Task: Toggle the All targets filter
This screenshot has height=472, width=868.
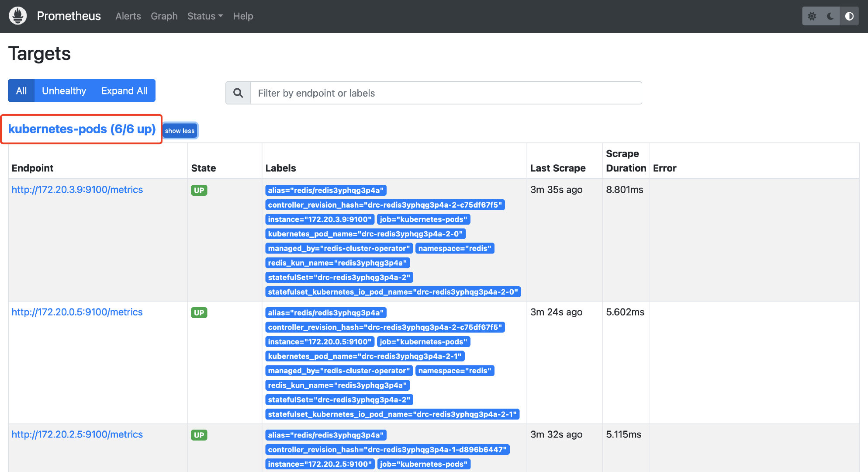Action: pyautogui.click(x=21, y=91)
